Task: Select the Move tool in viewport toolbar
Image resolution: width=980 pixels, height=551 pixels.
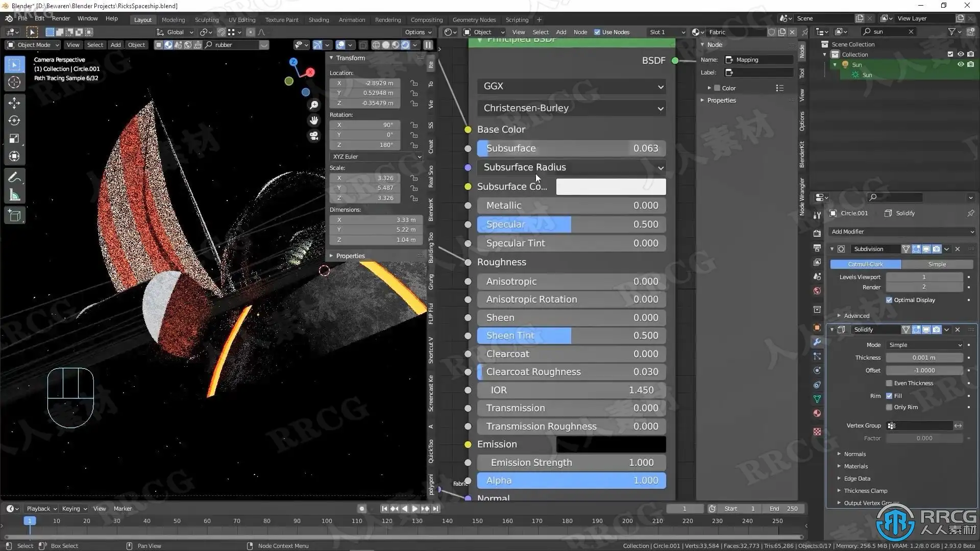Action: pyautogui.click(x=14, y=103)
